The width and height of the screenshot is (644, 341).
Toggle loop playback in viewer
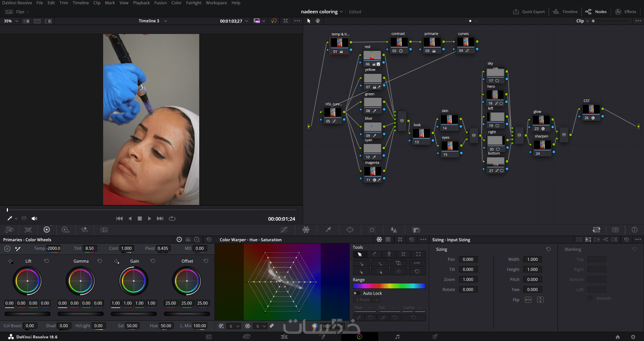point(172,218)
